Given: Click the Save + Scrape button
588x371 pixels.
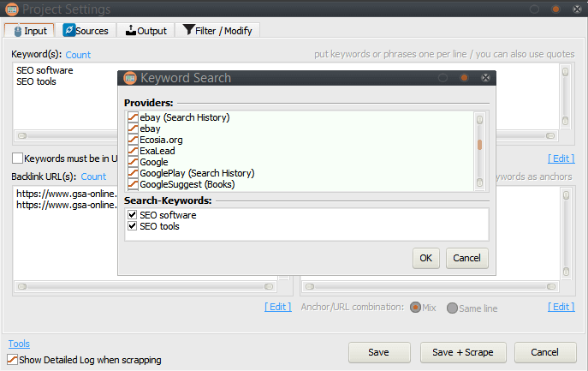Looking at the screenshot, I should (x=463, y=352).
